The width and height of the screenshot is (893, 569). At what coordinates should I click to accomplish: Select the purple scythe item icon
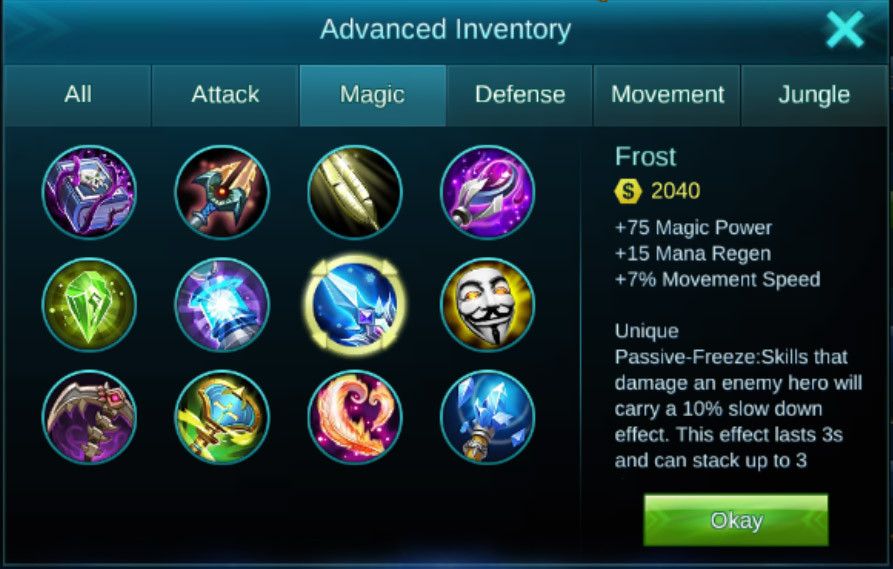[89, 417]
